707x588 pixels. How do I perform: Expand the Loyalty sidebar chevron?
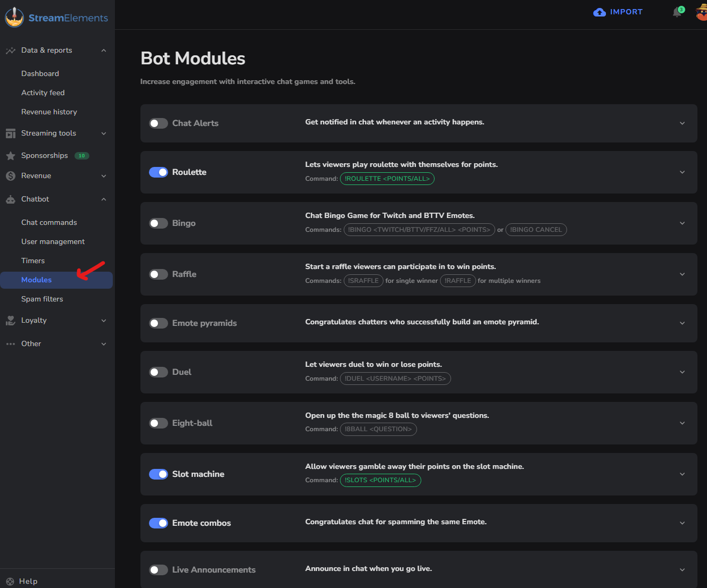(x=104, y=321)
